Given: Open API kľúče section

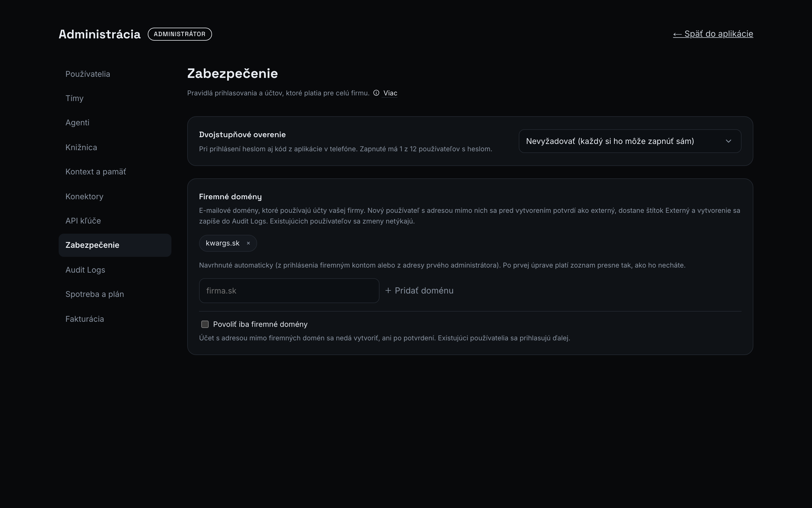Looking at the screenshot, I should point(115,221).
